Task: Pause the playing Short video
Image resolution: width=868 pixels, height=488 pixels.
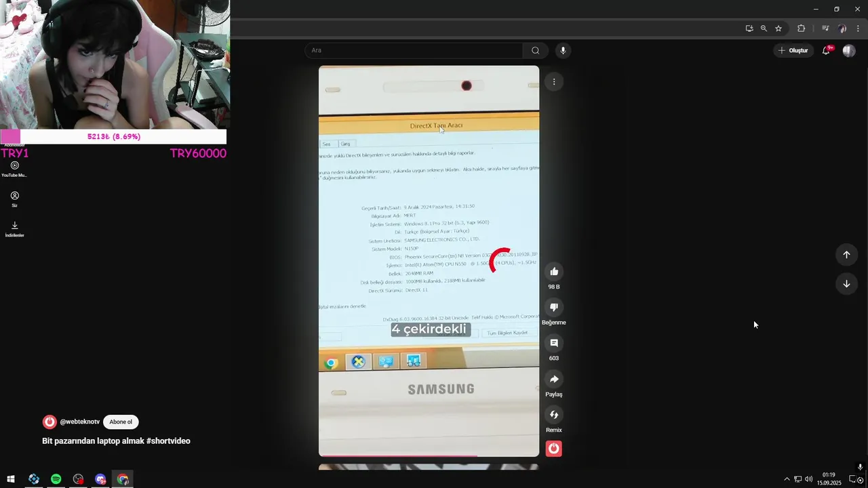Action: pyautogui.click(x=429, y=261)
